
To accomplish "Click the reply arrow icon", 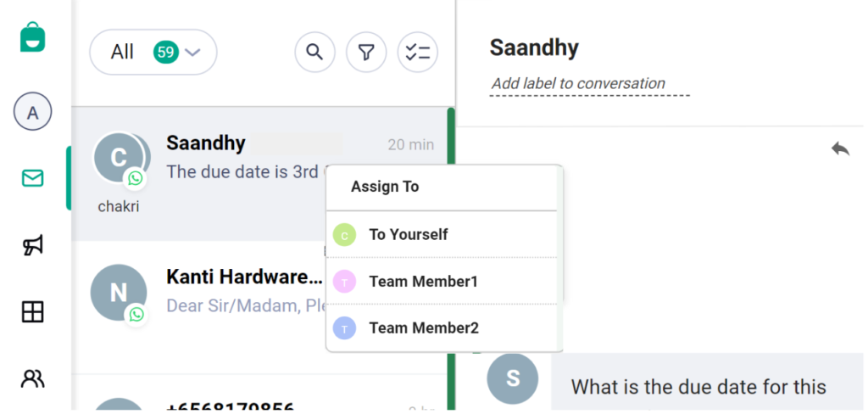I will click(840, 149).
